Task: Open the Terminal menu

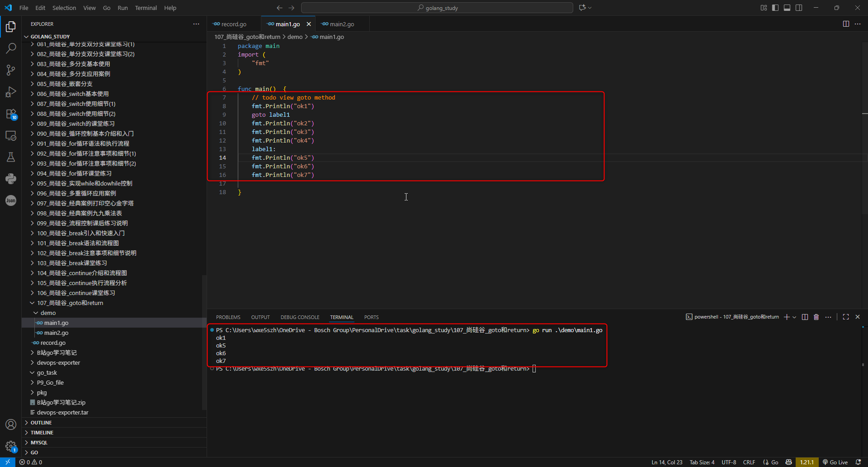Action: pos(146,8)
